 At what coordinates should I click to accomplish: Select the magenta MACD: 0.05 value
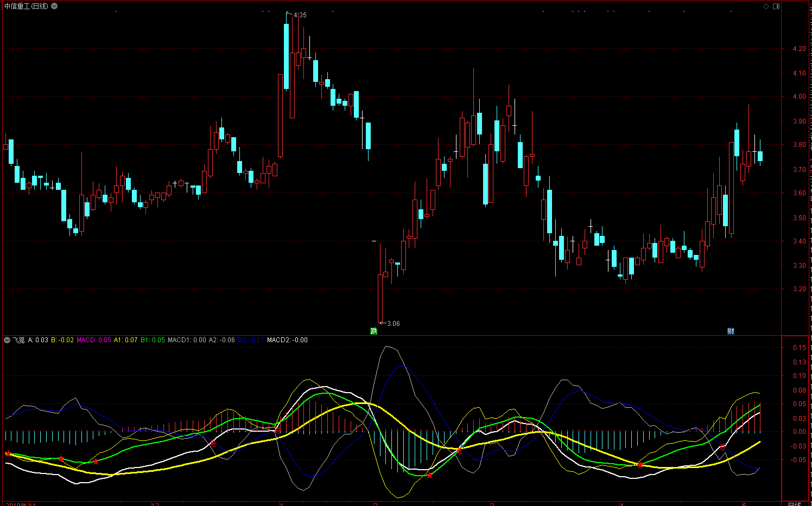point(94,340)
